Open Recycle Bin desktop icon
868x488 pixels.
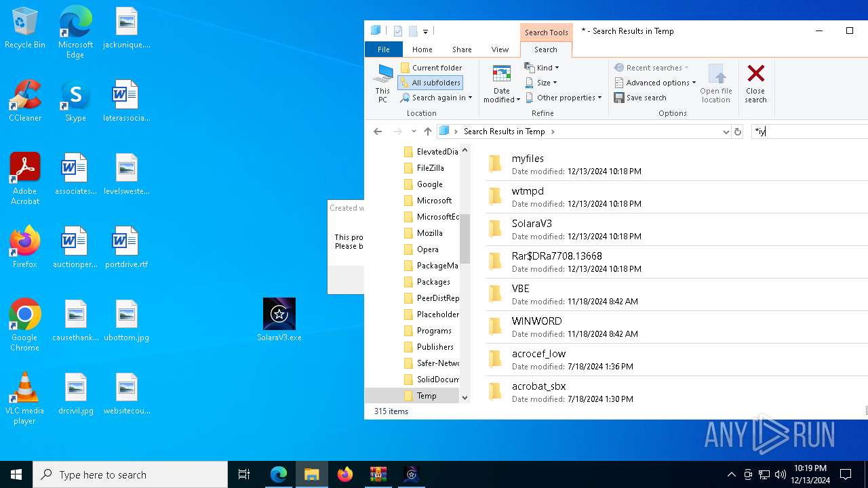(25, 28)
